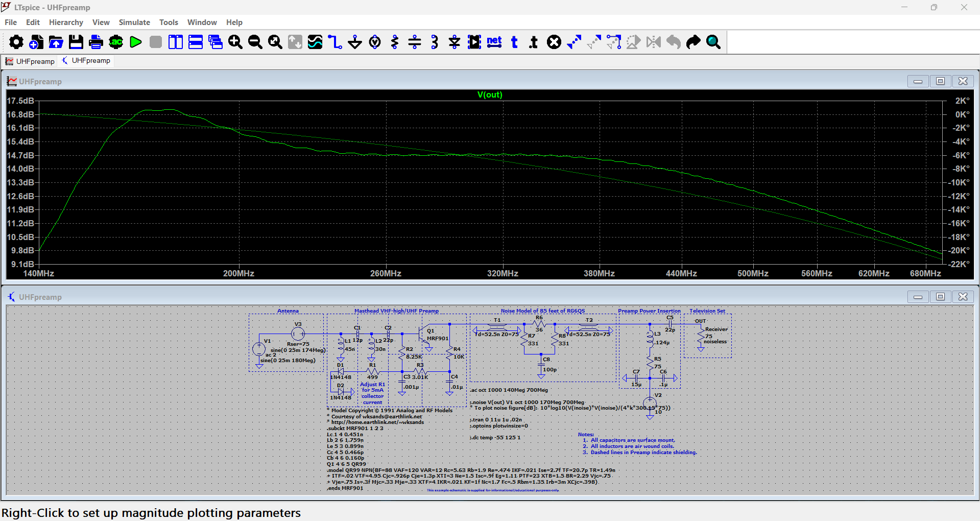Viewport: 980px width, 521px height.
Task: Open the Simulate menu
Action: 134,22
